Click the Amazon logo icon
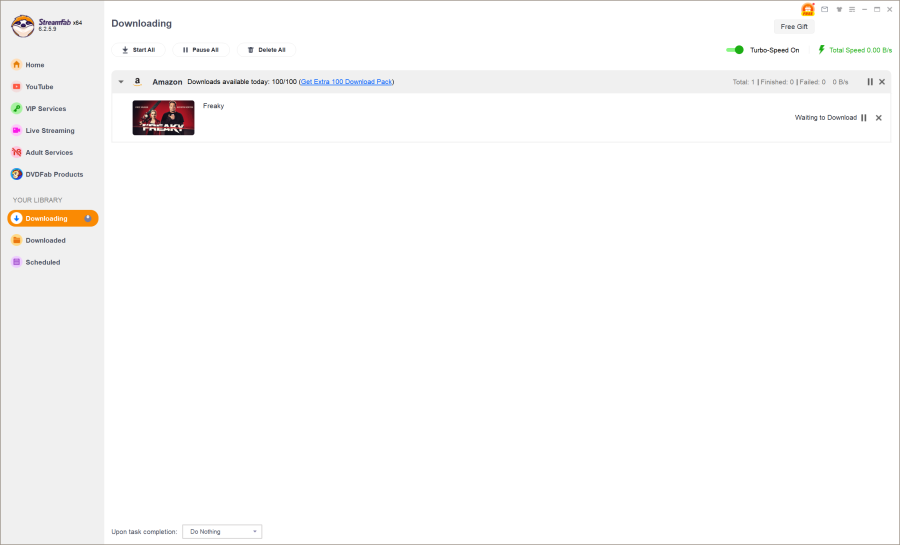900x545 pixels. 138,82
